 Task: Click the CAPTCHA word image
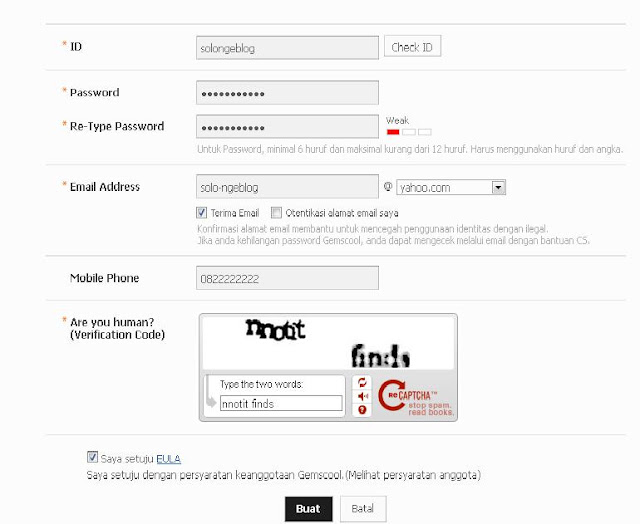tap(329, 342)
